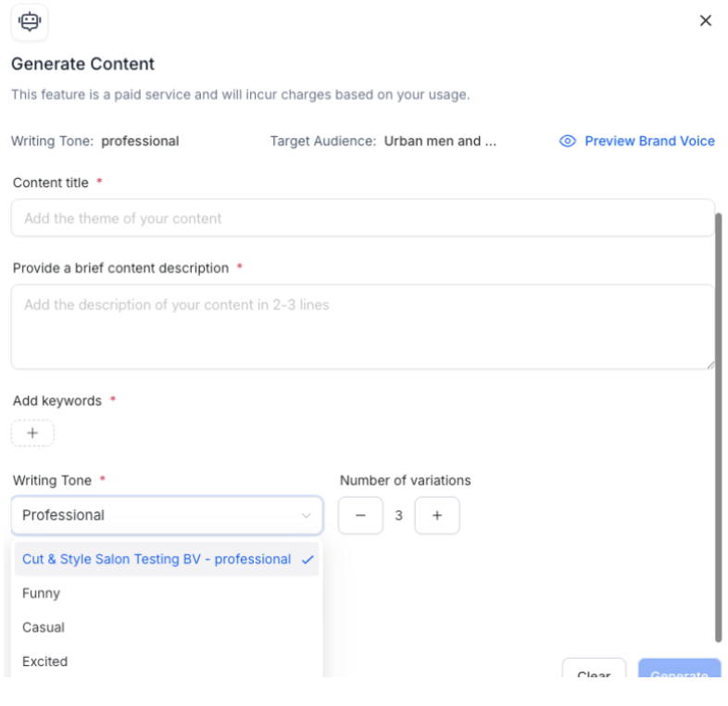Click the Generate button
This screenshot has width=728, height=706.
coord(679,671)
